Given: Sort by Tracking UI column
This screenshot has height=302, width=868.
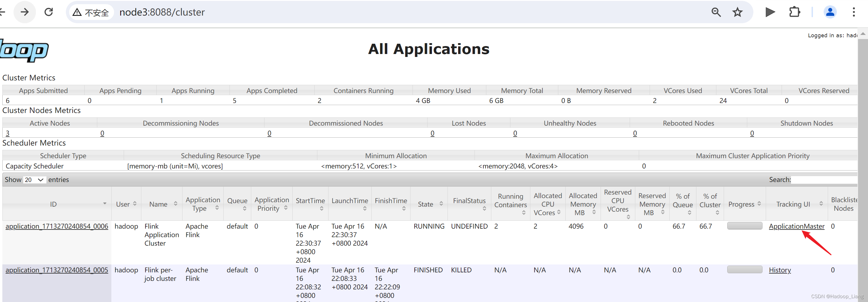Looking at the screenshot, I should [x=797, y=204].
